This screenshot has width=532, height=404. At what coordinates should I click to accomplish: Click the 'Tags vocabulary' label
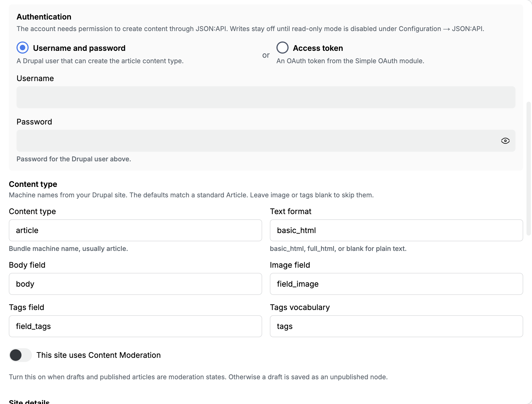300,307
